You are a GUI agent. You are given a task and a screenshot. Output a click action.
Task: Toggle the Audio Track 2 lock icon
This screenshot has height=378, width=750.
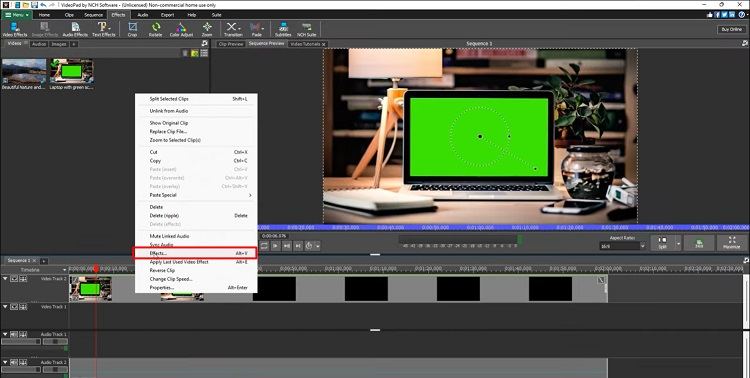(x=22, y=363)
